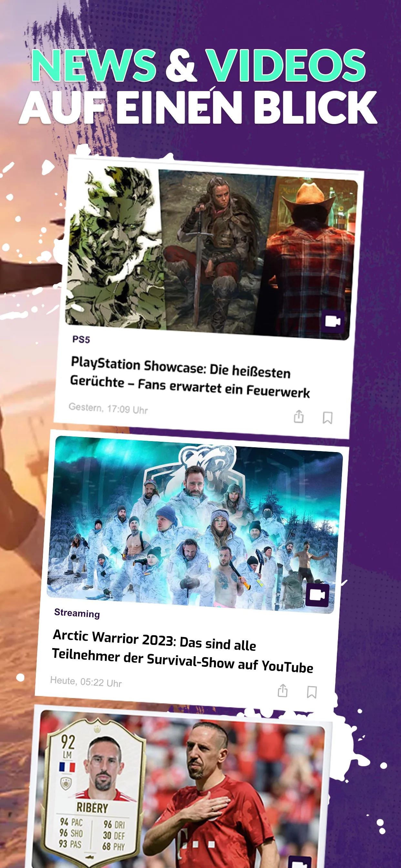The width and height of the screenshot is (401, 868).
Task: Select timestamp 'Gestern, 17:09 Uhr'
Action: (108, 408)
